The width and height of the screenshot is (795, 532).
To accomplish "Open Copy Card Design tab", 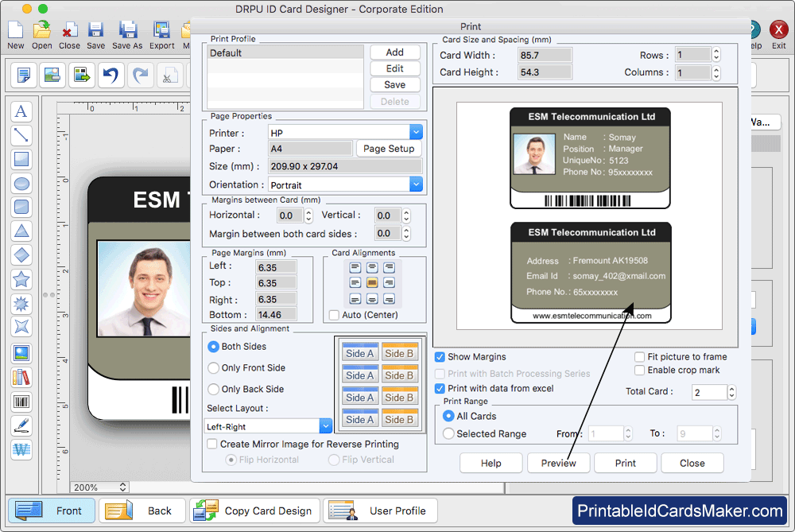I will pyautogui.click(x=254, y=511).
